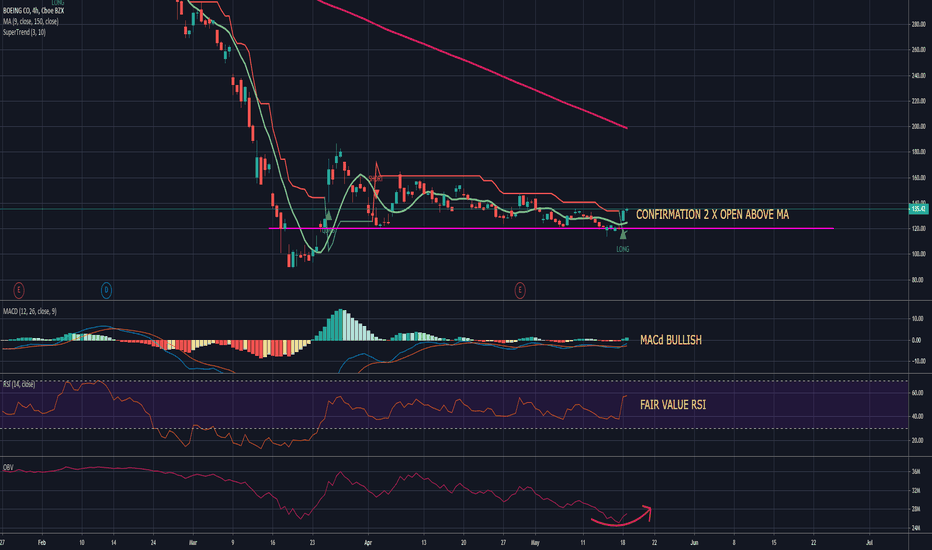Click the 10.00 MACD axis label
Image resolution: width=932 pixels, height=550 pixels.
point(917,319)
